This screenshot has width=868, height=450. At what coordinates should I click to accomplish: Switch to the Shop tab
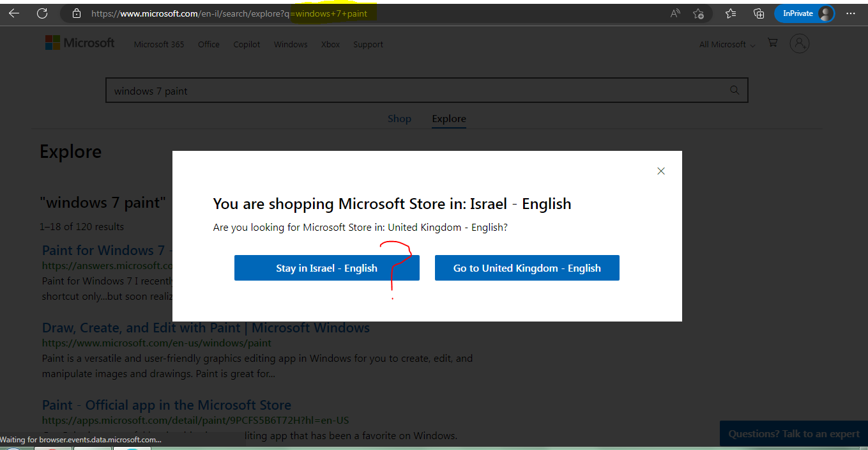tap(399, 119)
